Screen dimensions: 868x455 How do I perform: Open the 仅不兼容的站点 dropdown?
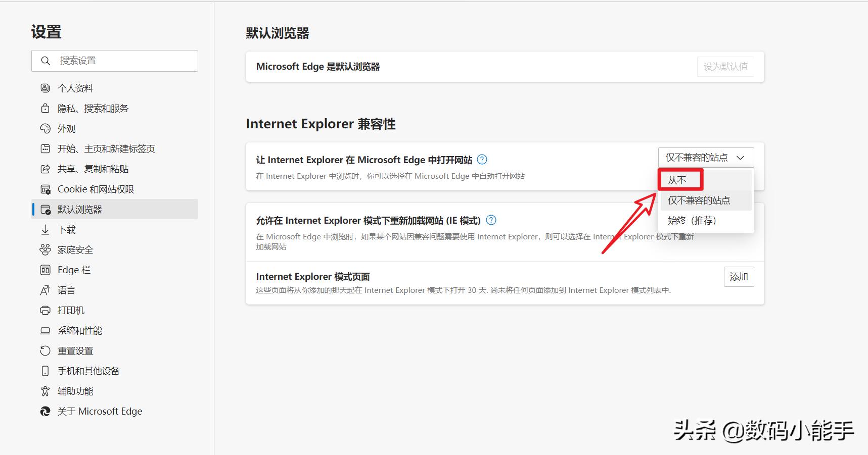click(705, 157)
